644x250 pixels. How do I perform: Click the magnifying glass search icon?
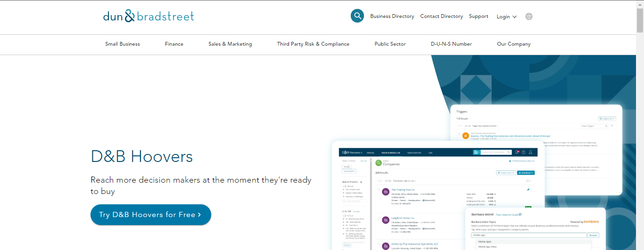(357, 16)
